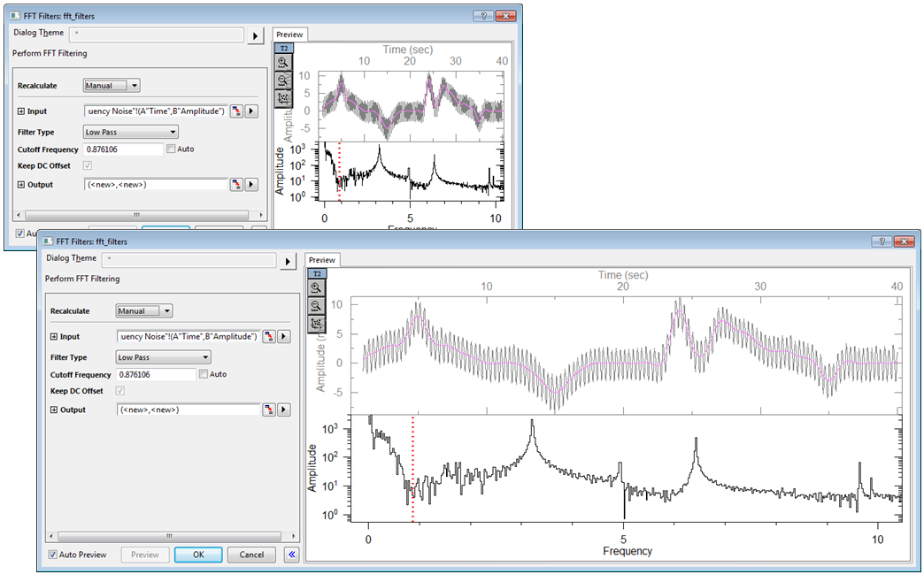Viewport: 924px width, 582px height.
Task: Collapse preview with the double-arrow button
Action: click(x=292, y=555)
